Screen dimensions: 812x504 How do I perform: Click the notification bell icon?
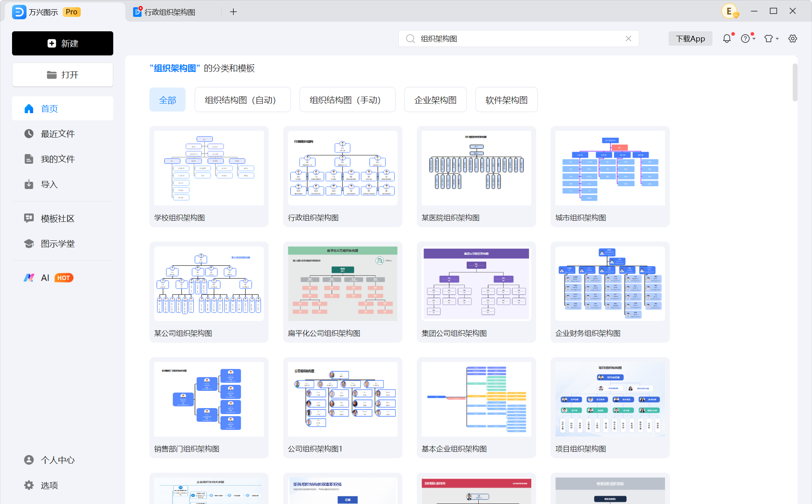point(727,39)
